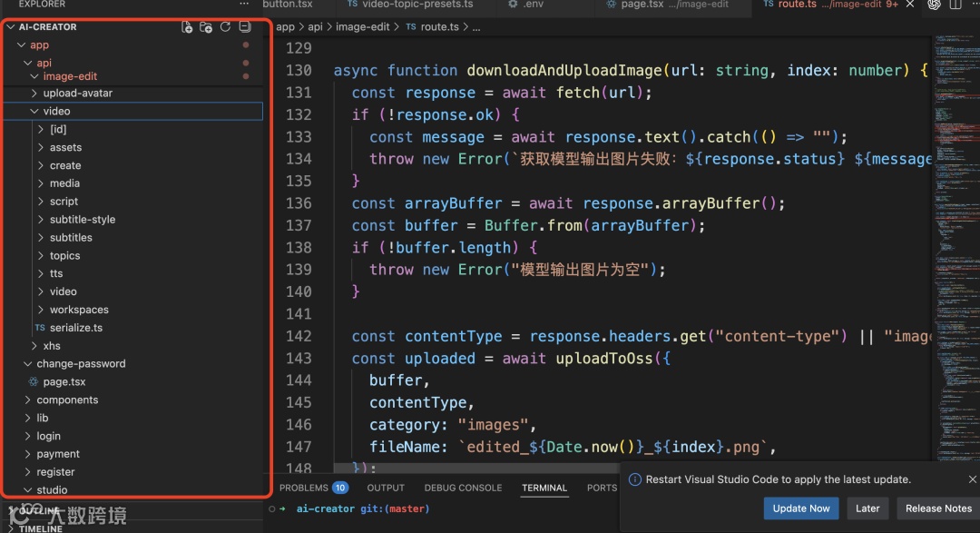Open Explorer more actions ellipsis menu
The width and height of the screenshot is (980, 533).
pos(244,4)
